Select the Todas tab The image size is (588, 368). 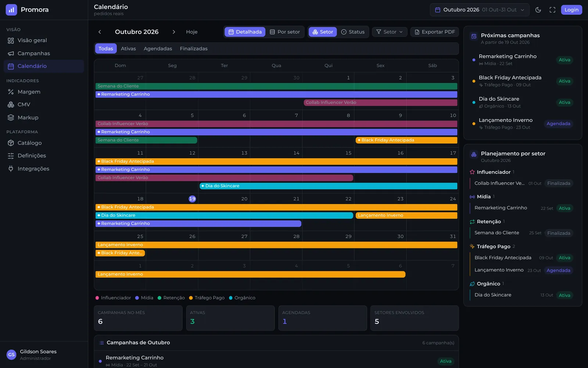106,49
